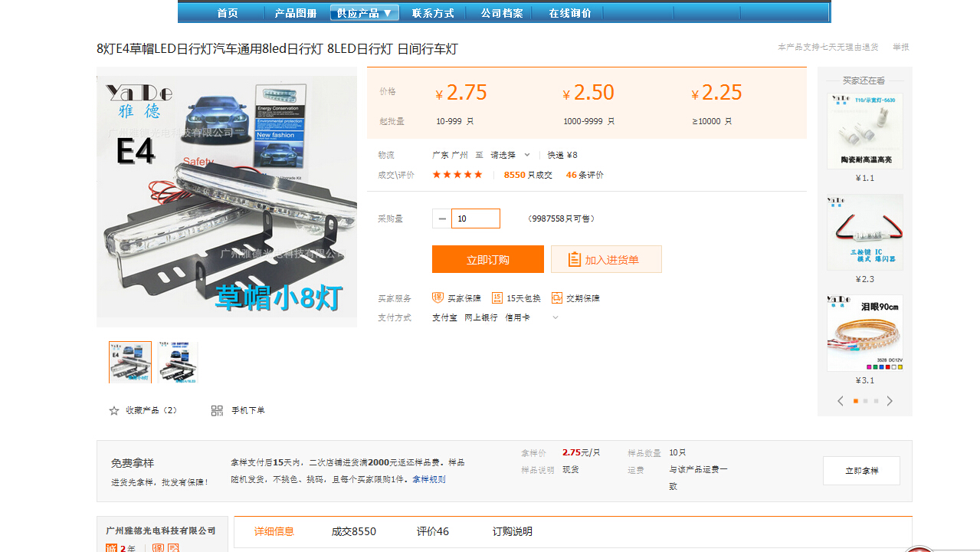Switch to the 成交8550 tab
Screen dimensions: 980x552
353,531
